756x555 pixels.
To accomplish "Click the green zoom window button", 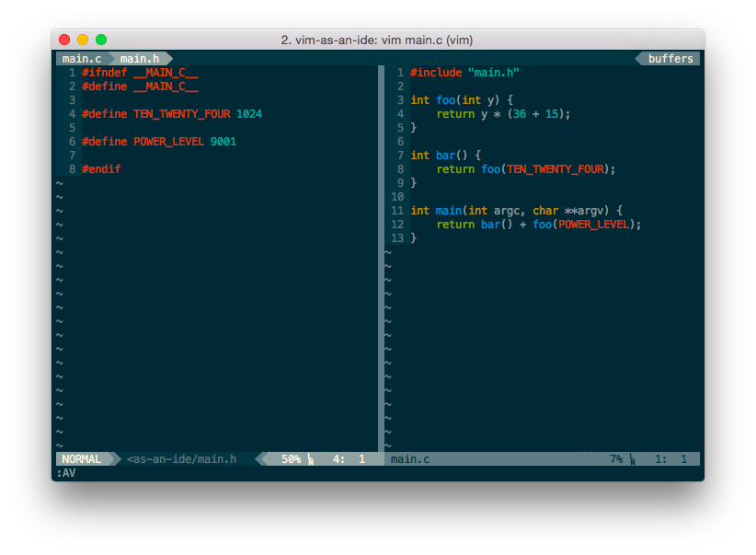I will tap(101, 40).
